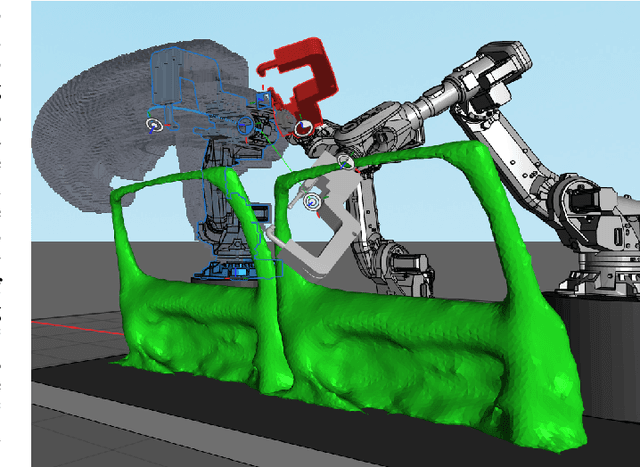Pick the leftmost coordinate frame marker
This screenshot has width=640, height=467.
click(154, 125)
